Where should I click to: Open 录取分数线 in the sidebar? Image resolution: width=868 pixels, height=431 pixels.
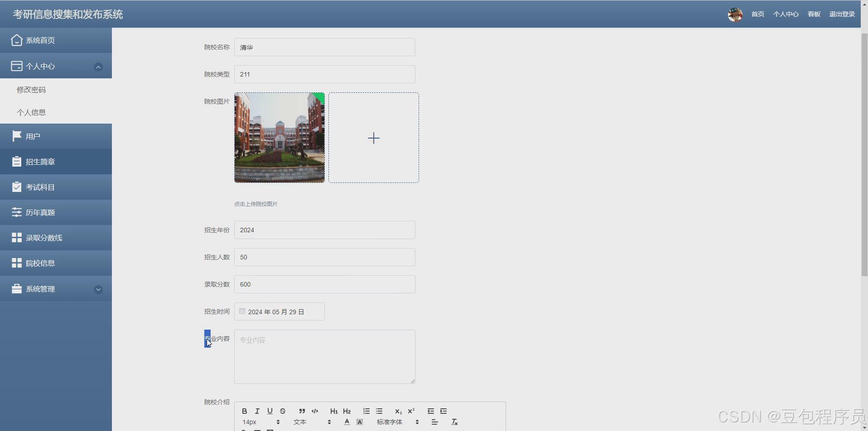(56, 238)
